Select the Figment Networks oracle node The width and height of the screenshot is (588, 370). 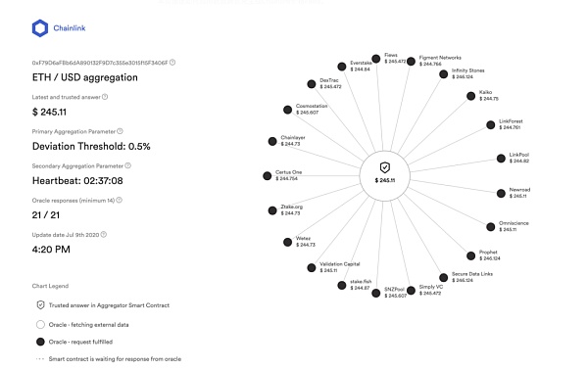coord(411,61)
